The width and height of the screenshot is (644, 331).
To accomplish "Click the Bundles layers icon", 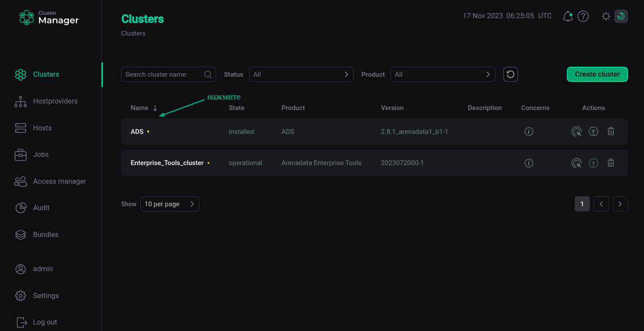I will pyautogui.click(x=20, y=235).
